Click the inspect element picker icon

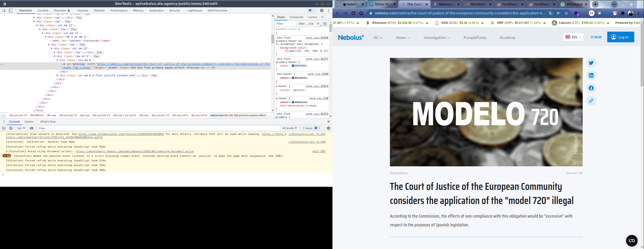pos(4,10)
